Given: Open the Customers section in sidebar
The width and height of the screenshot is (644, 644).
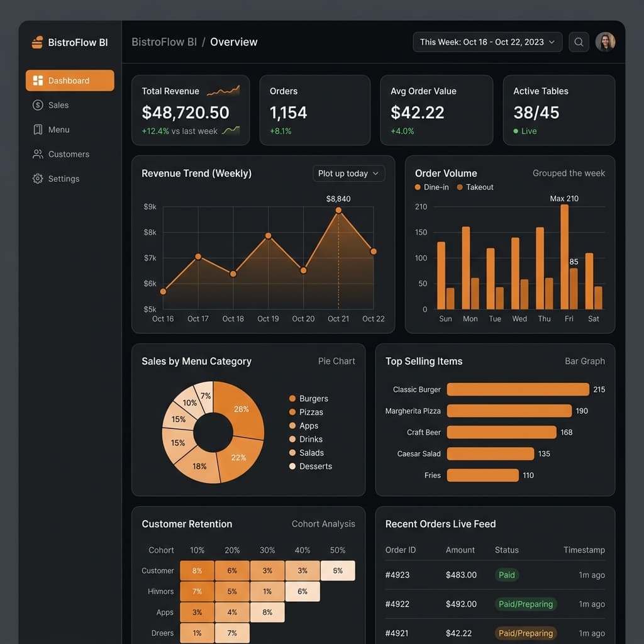Looking at the screenshot, I should (70, 154).
